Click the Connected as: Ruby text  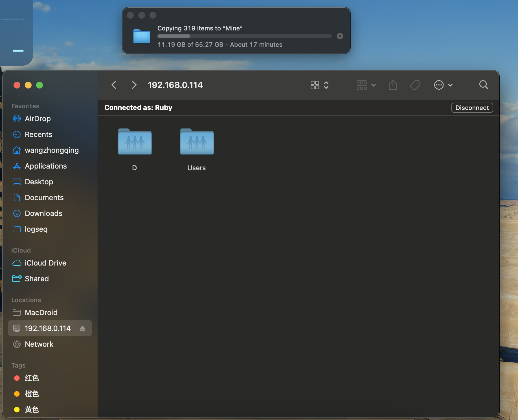click(x=138, y=108)
